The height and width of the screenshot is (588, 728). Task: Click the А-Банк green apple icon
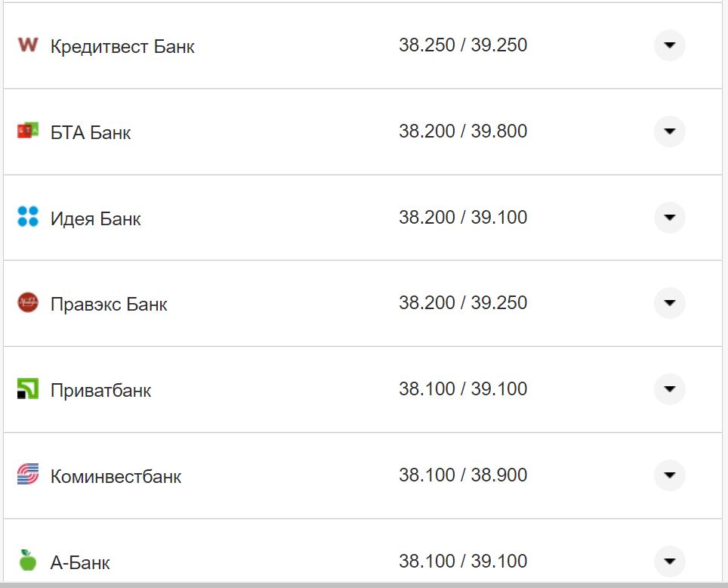(x=27, y=560)
